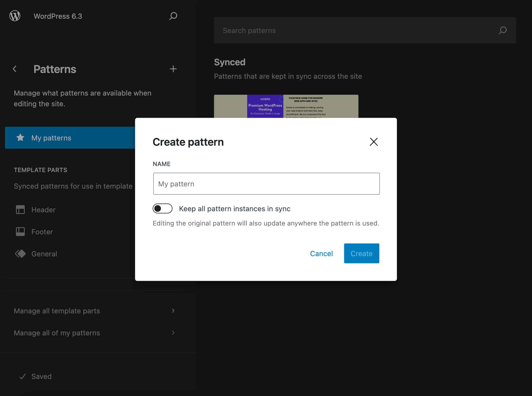This screenshot has height=396, width=532.
Task: Close the Create pattern dialog with the X
Action: [x=374, y=142]
